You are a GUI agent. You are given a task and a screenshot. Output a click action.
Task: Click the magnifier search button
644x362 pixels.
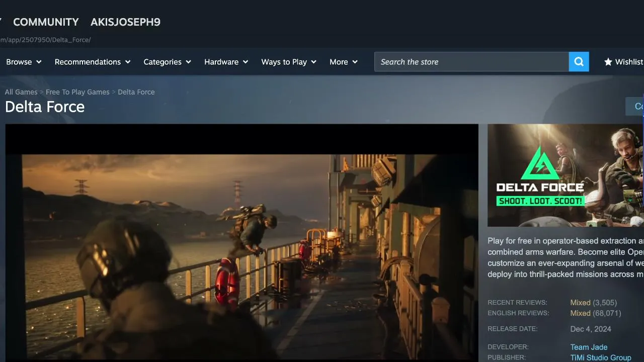coord(579,62)
